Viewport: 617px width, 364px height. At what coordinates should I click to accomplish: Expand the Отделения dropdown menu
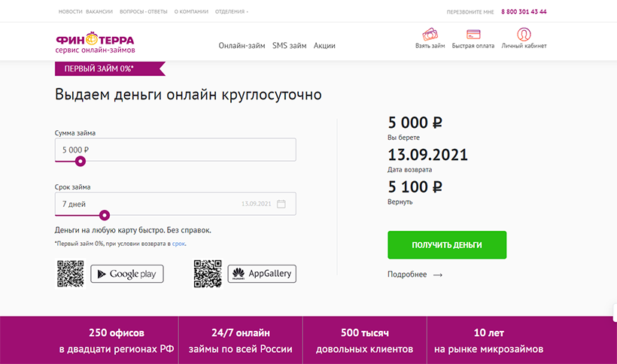coord(232,12)
